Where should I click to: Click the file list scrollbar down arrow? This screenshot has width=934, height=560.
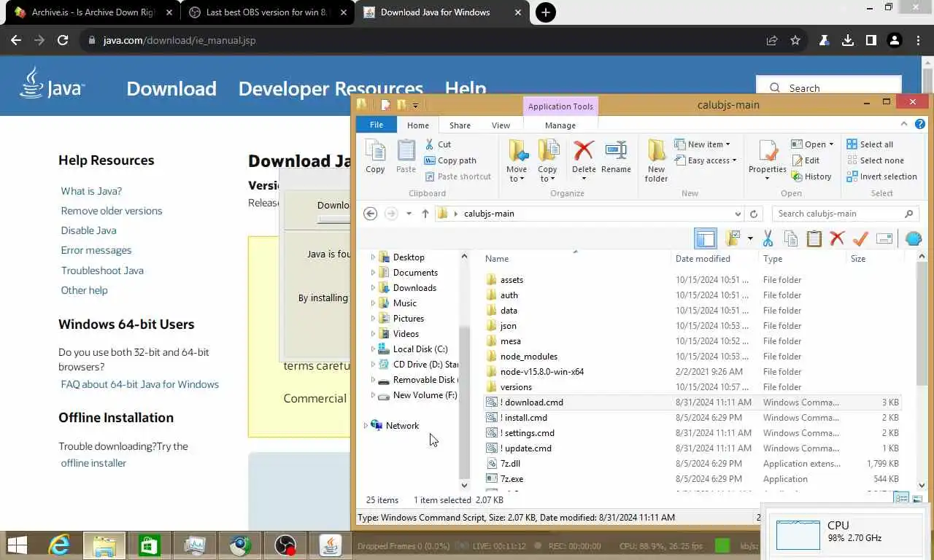(x=922, y=485)
